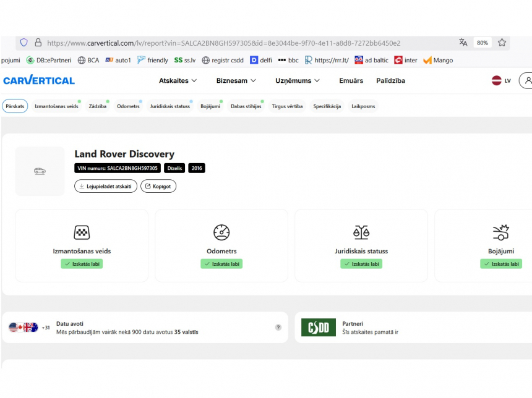Viewport: 532px width, 398px height.
Task: Click the VIN numurs badge
Action: [118, 168]
